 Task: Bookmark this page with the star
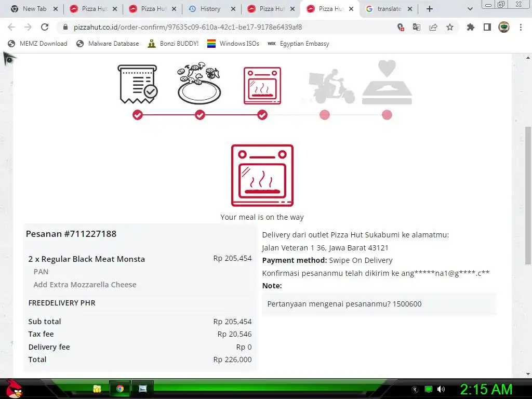450,27
